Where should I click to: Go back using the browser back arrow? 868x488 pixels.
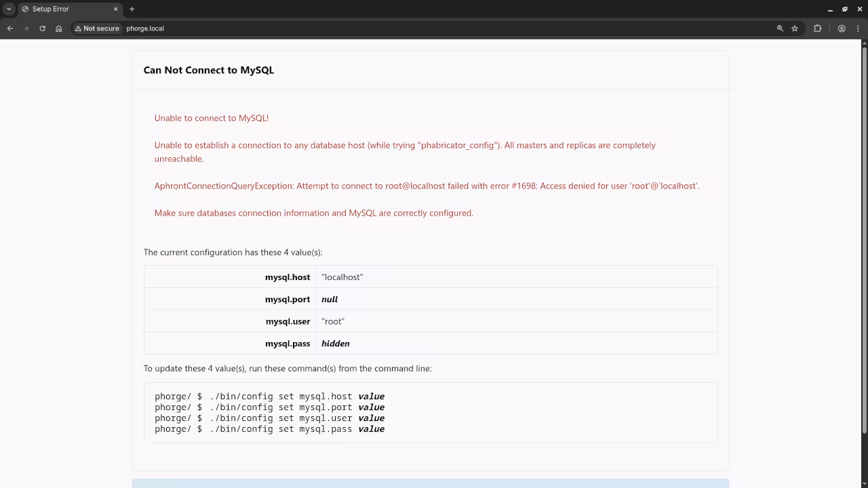[x=10, y=28]
